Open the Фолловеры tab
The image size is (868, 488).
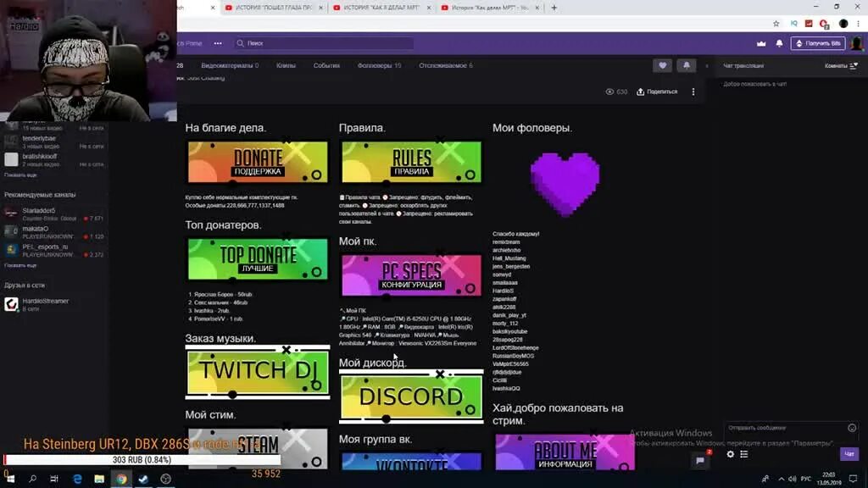[x=379, y=65]
